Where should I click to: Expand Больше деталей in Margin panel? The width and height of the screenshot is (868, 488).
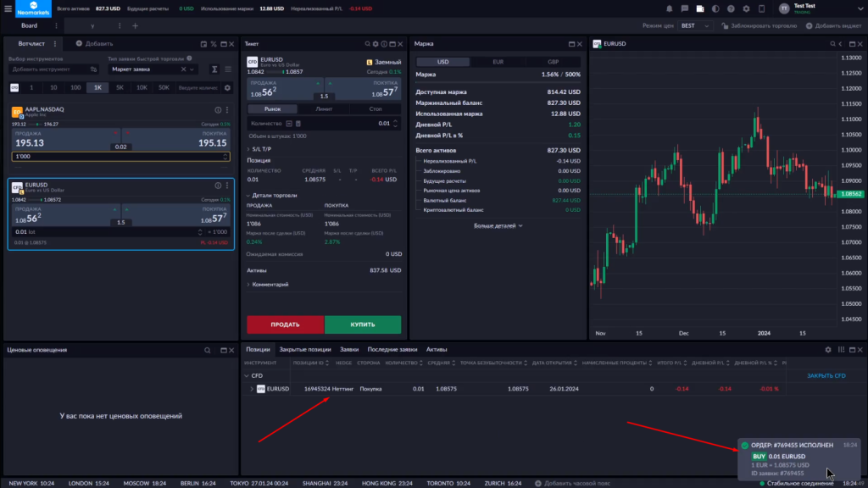click(x=498, y=225)
